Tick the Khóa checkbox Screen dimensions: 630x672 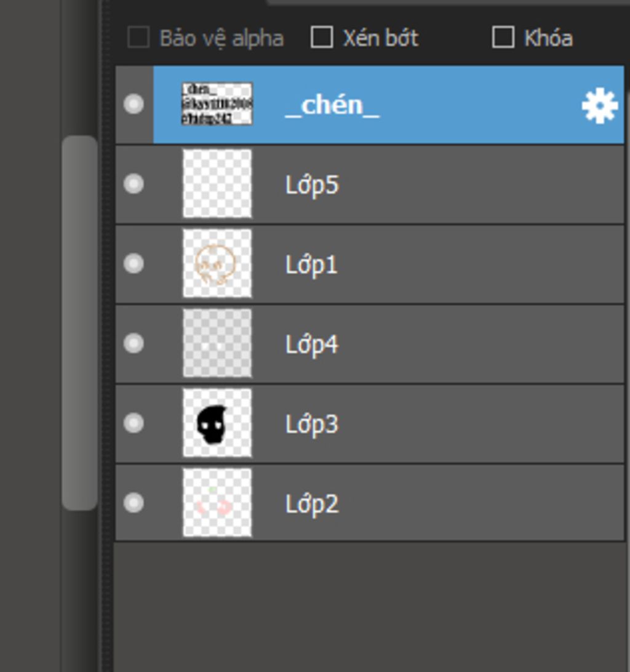point(503,38)
